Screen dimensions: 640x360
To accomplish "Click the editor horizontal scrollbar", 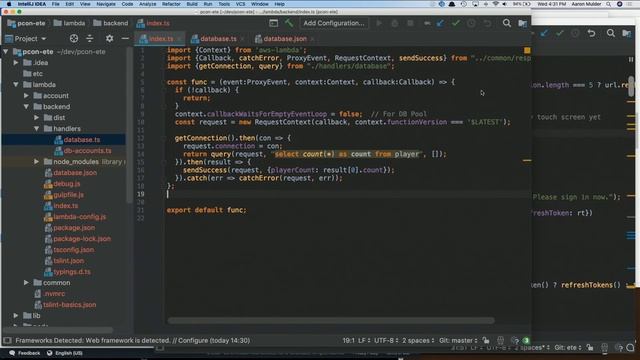I will [331, 321].
